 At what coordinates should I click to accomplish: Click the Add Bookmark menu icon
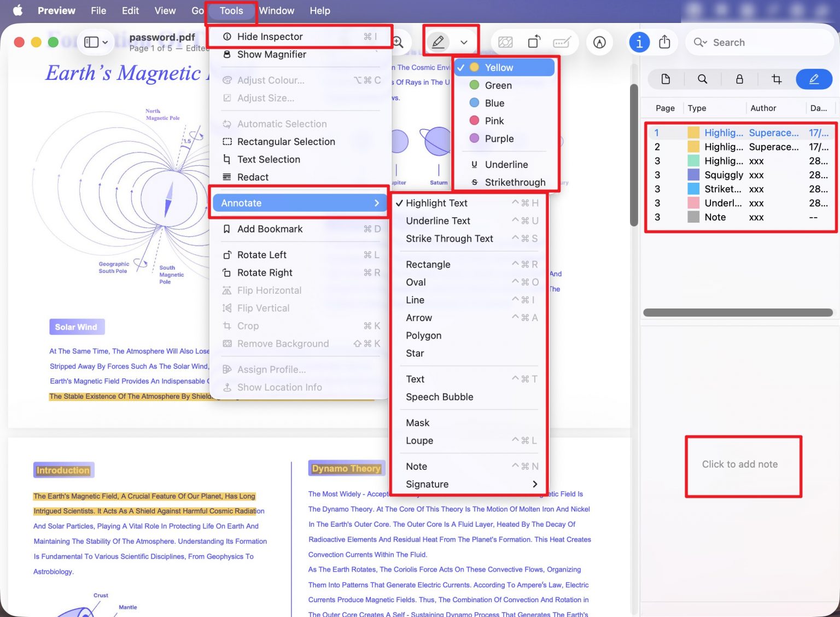(x=227, y=229)
